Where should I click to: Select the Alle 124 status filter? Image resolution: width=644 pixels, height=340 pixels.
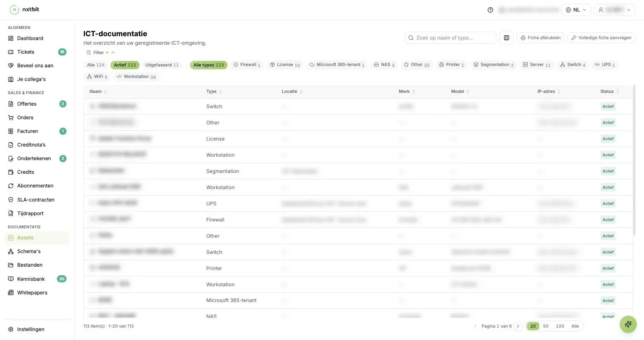(x=96, y=65)
